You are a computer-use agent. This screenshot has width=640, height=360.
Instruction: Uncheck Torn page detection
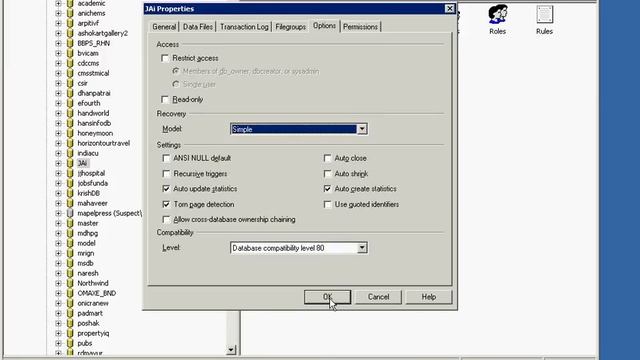click(x=166, y=204)
